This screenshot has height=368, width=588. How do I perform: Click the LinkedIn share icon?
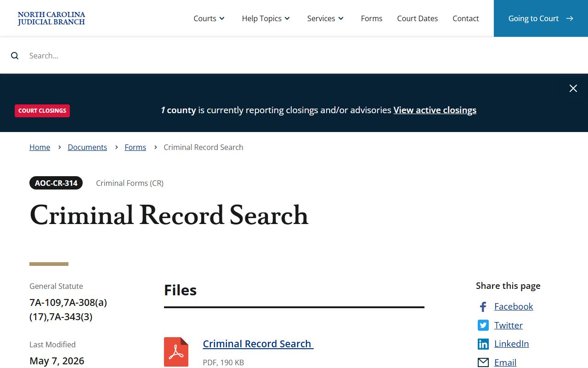pos(483,344)
